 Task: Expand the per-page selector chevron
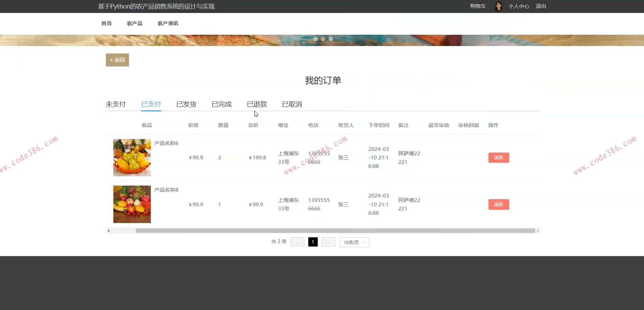[364, 242]
